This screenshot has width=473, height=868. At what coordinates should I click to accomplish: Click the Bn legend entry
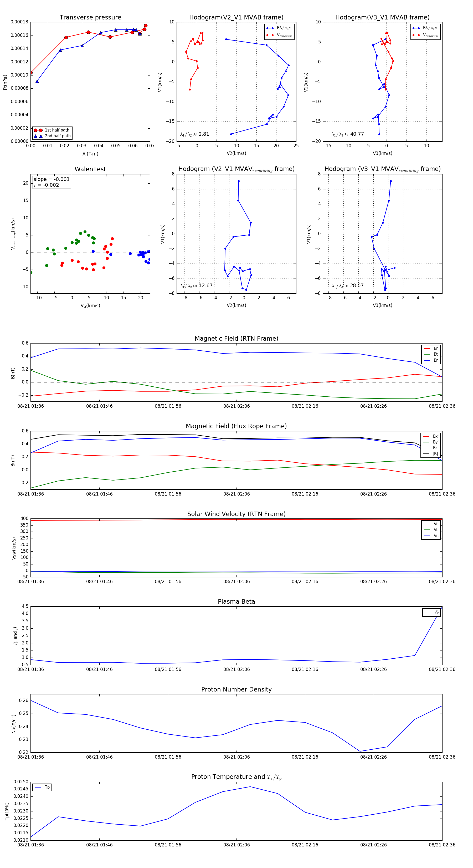(431, 360)
